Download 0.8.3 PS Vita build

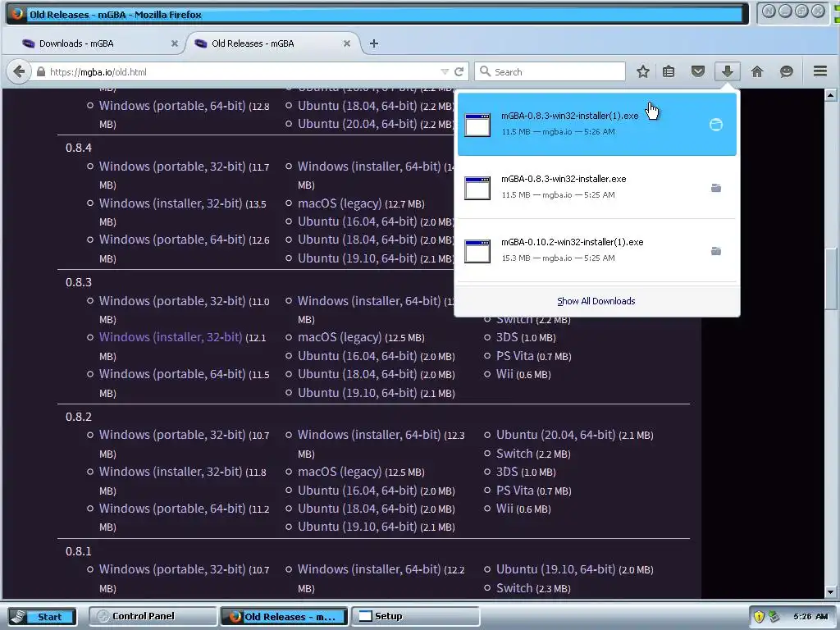pos(515,356)
